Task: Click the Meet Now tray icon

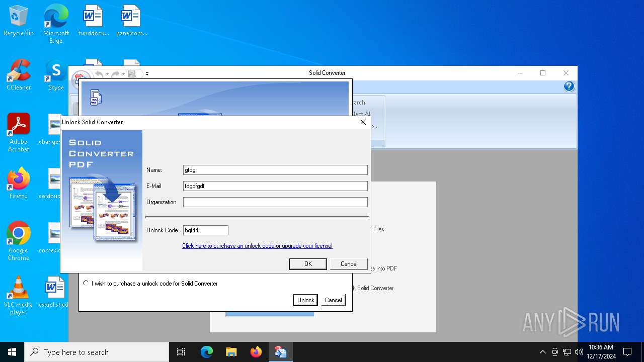Action: click(x=555, y=352)
